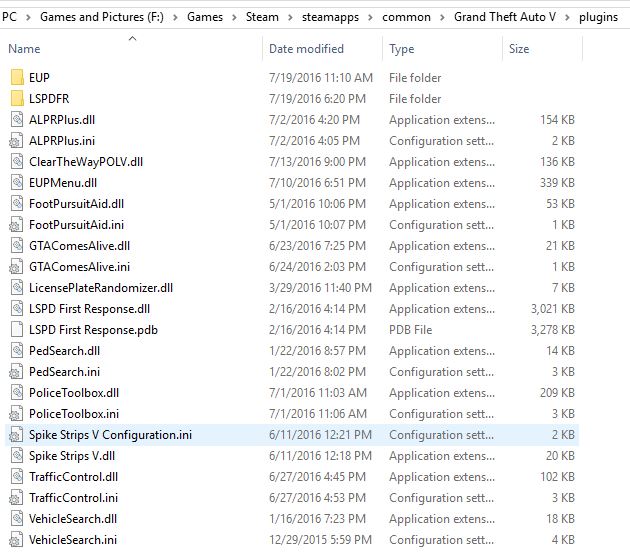Click the '3,021 KB' size cell
This screenshot has height=556, width=630.
tap(553, 309)
